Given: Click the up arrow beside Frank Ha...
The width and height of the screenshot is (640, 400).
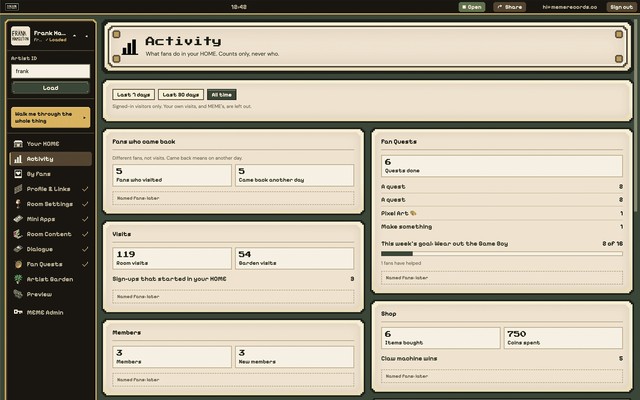Looking at the screenshot, I should pos(74,36).
